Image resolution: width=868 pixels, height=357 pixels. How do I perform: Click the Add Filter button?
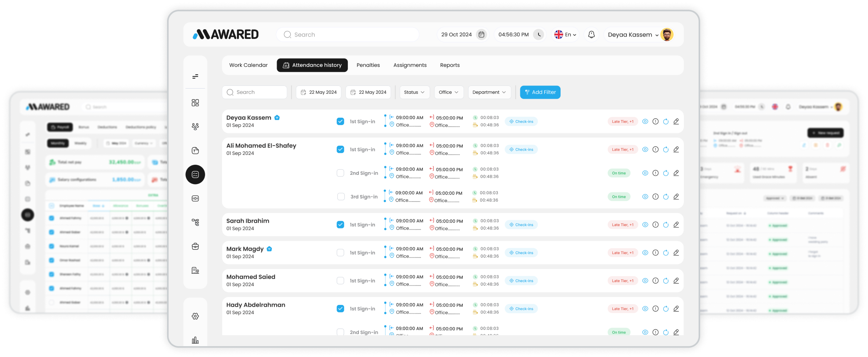[540, 92]
